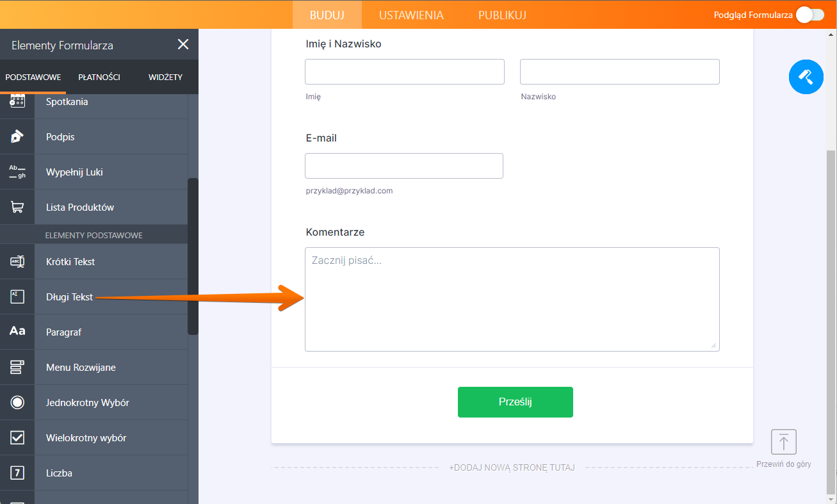This screenshot has width=837, height=504.
Task: Select the Lista Produktów cart icon
Action: coord(17,207)
